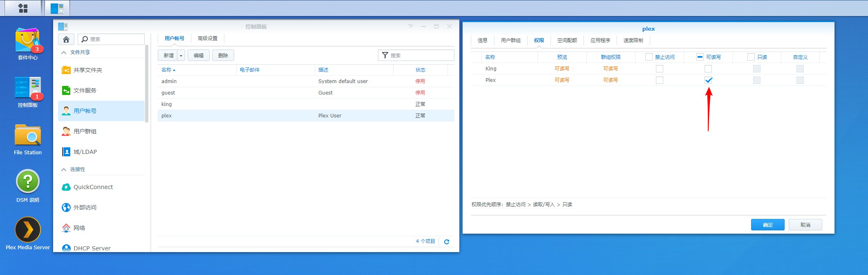Collapse the 文件共享 section
The height and width of the screenshot is (275, 868).
[64, 52]
